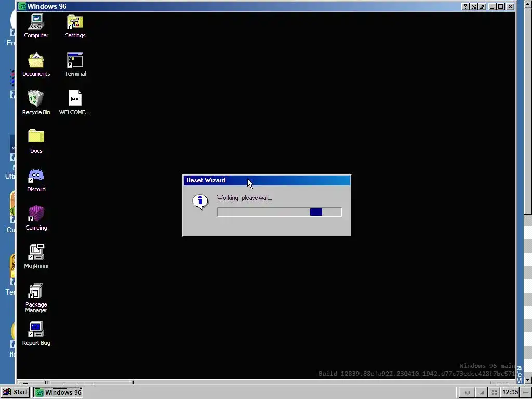
Task: Click the show desktop button beside the clock
Action: [x=526, y=392]
